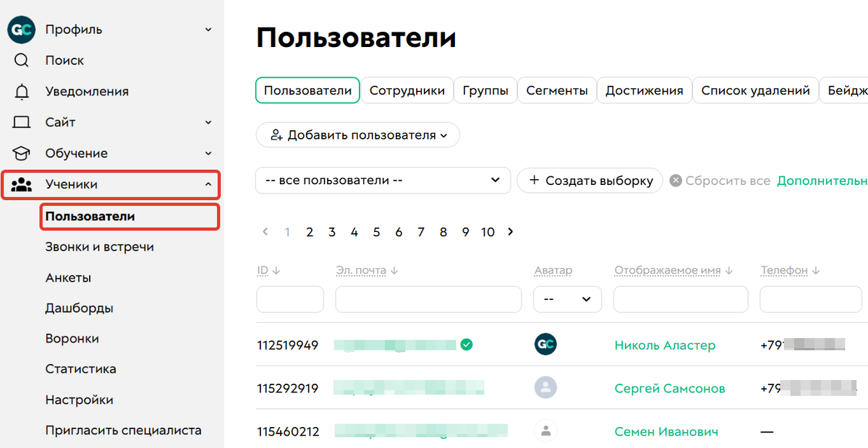Click the Ученики people icon

click(22, 184)
